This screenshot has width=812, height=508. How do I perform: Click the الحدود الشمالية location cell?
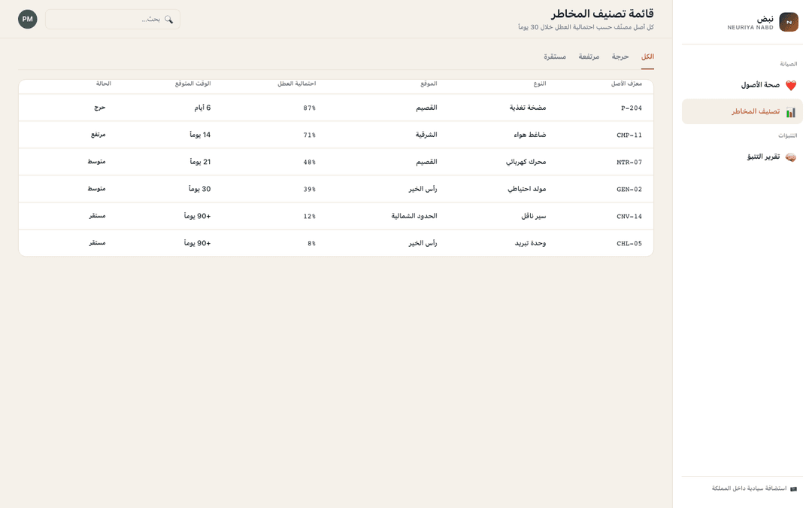pyautogui.click(x=414, y=216)
